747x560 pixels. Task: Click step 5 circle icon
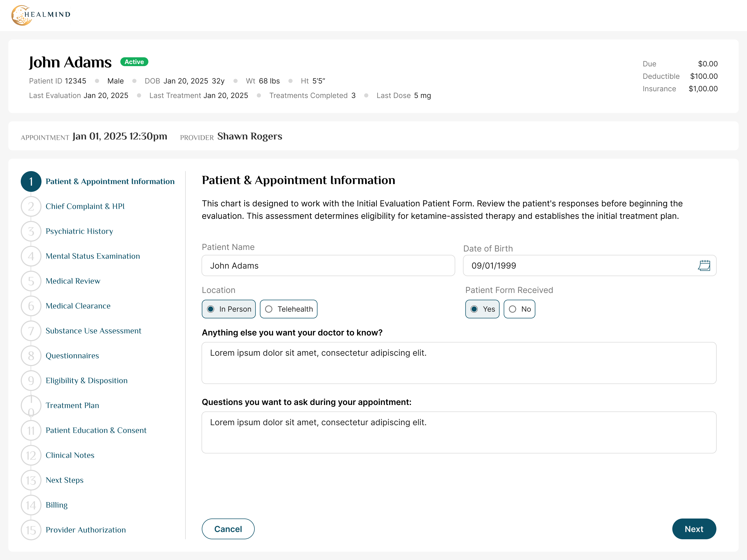31,281
